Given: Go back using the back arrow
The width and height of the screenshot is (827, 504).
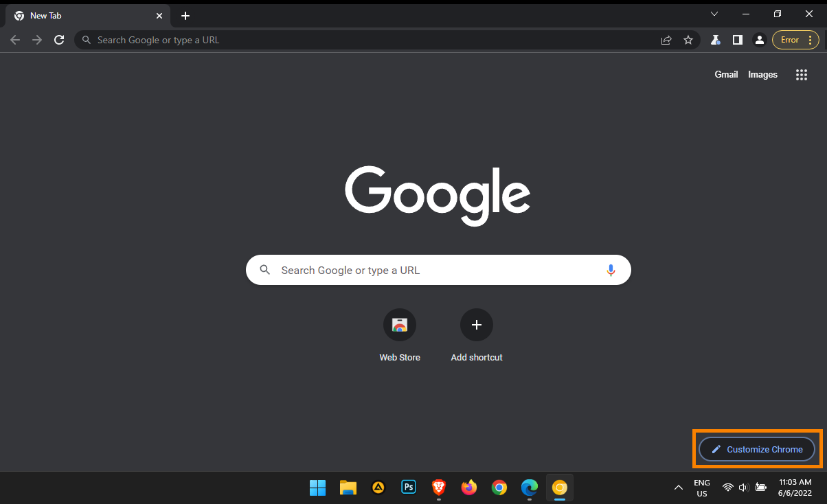Looking at the screenshot, I should pos(15,40).
